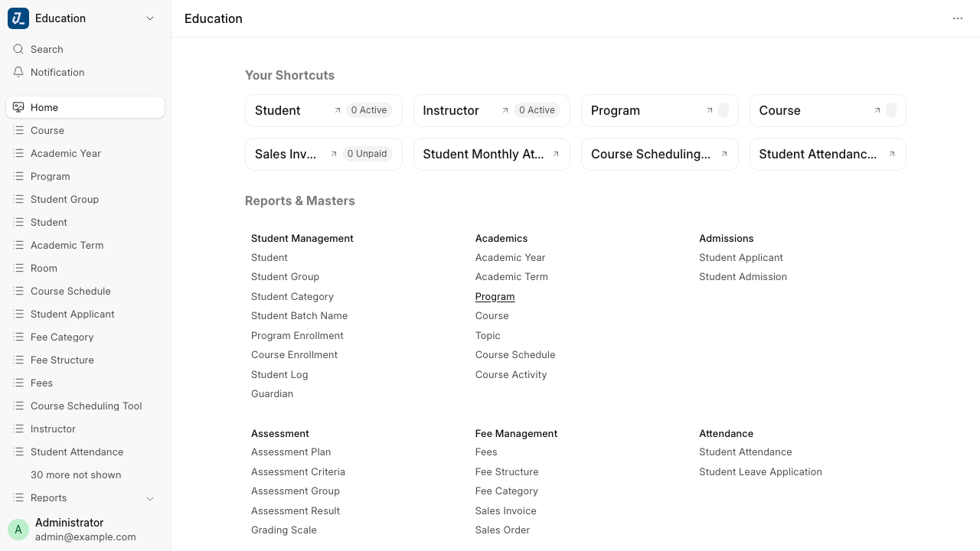Click the Education app logo icon
The height and width of the screenshot is (551, 980).
[x=18, y=18]
